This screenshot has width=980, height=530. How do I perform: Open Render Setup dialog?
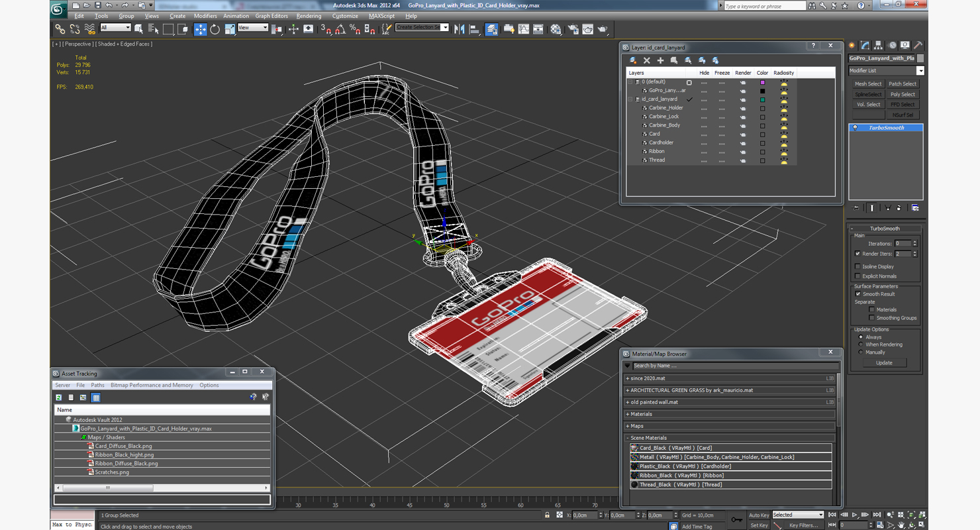click(573, 29)
